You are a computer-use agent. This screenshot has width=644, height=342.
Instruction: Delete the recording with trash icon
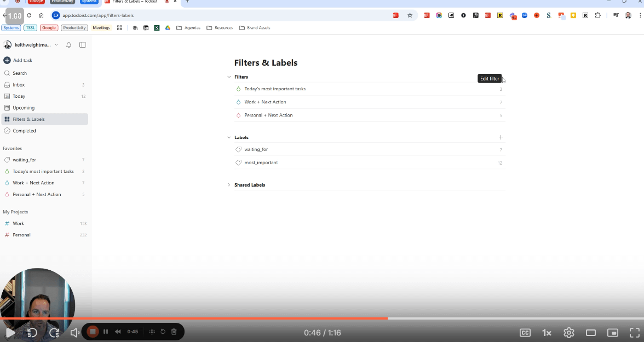pos(174,332)
